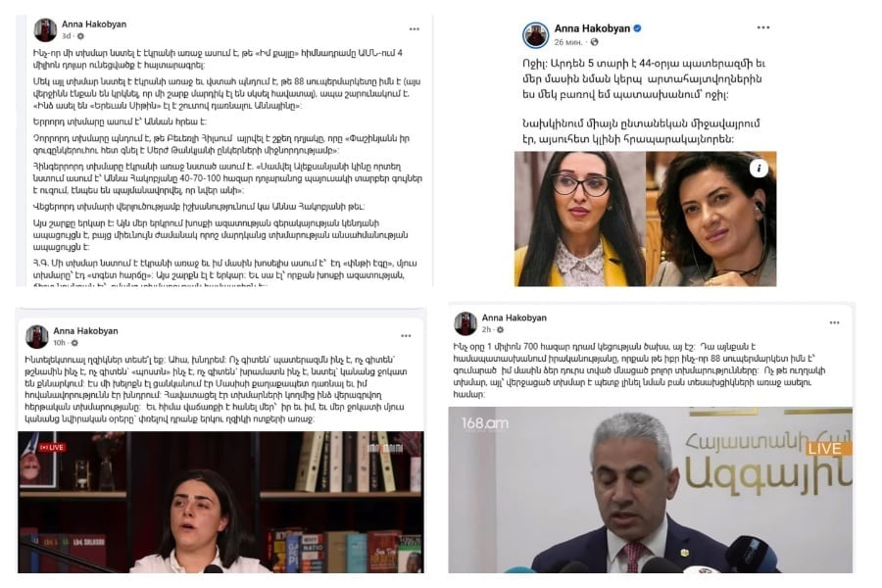Open the options menu of the 2h post

point(834,323)
